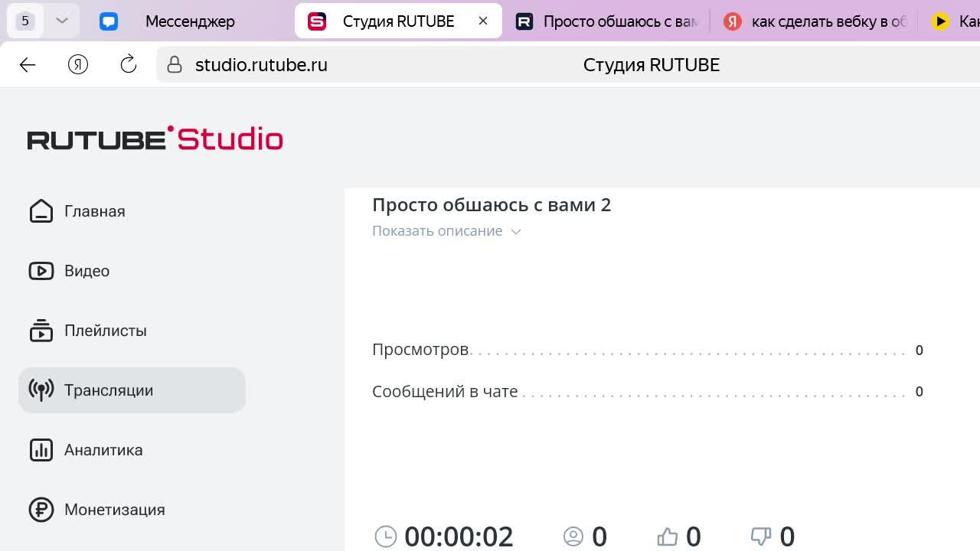Switch to the Мессенджер tab
The width and height of the screenshot is (980, 551).
tap(190, 21)
